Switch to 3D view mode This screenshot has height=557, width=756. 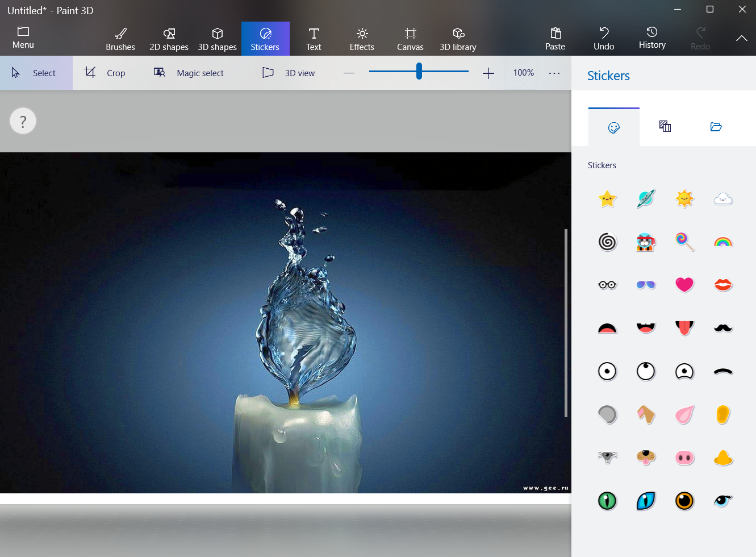point(287,73)
